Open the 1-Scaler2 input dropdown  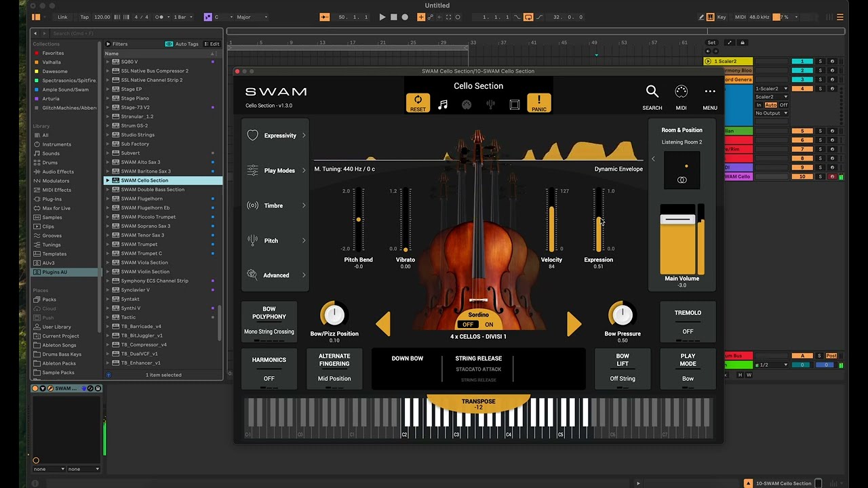(772, 89)
